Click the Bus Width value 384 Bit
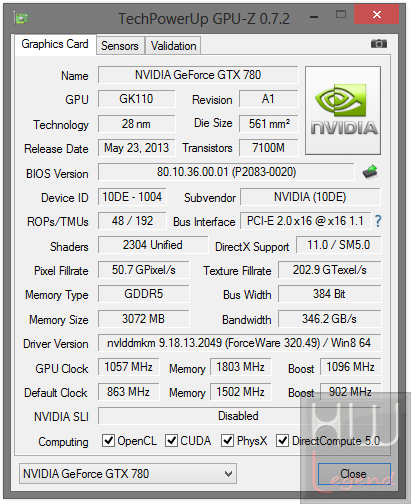 [x=330, y=294]
